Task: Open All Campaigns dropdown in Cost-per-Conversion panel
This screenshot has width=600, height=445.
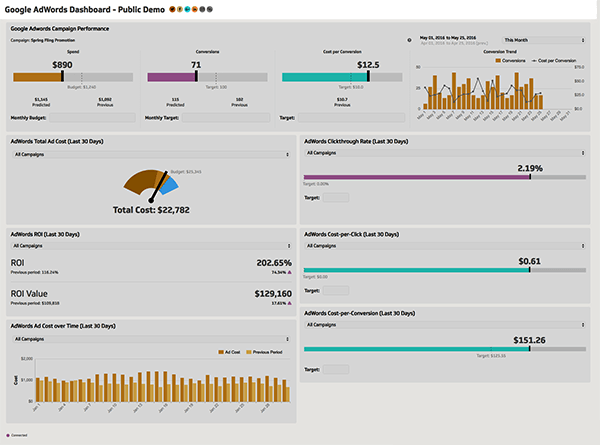Action: [445, 325]
